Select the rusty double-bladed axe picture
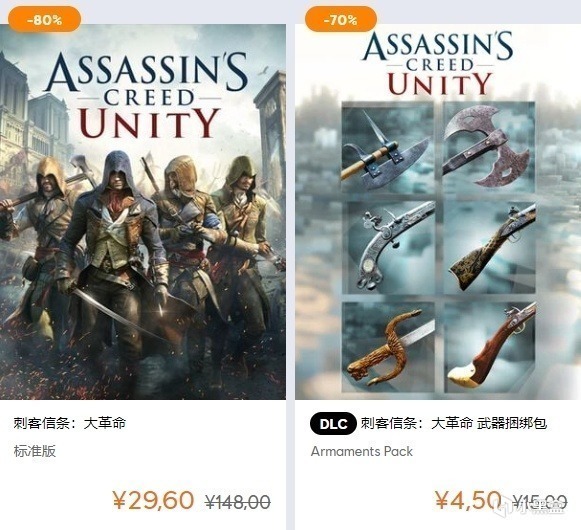The image size is (581, 530). coord(489,147)
